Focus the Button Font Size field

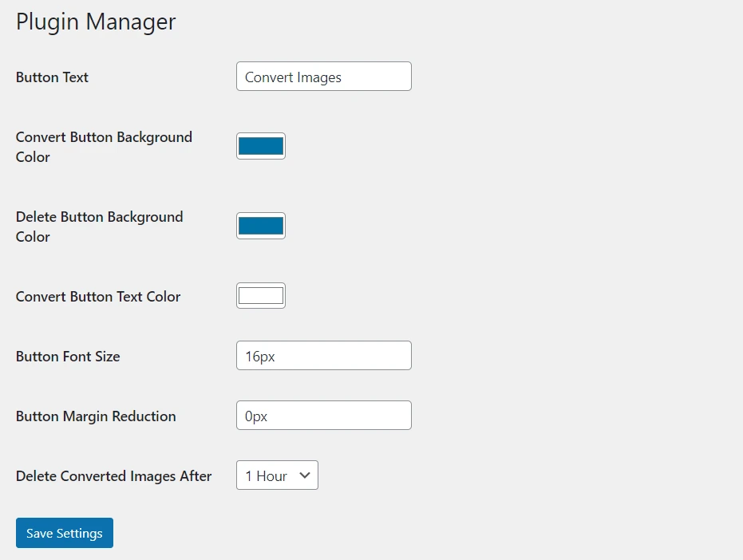point(323,355)
